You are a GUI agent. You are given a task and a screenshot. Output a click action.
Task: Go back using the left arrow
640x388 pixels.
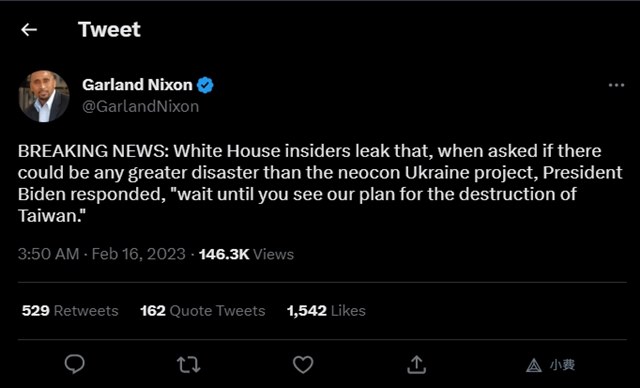(29, 30)
